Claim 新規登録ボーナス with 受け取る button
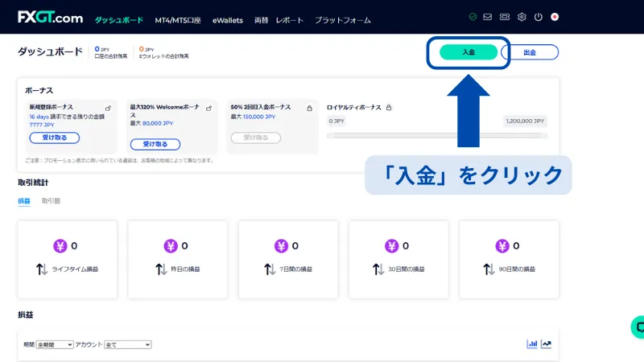Image resolution: width=644 pixels, height=362 pixels. pos(55,138)
